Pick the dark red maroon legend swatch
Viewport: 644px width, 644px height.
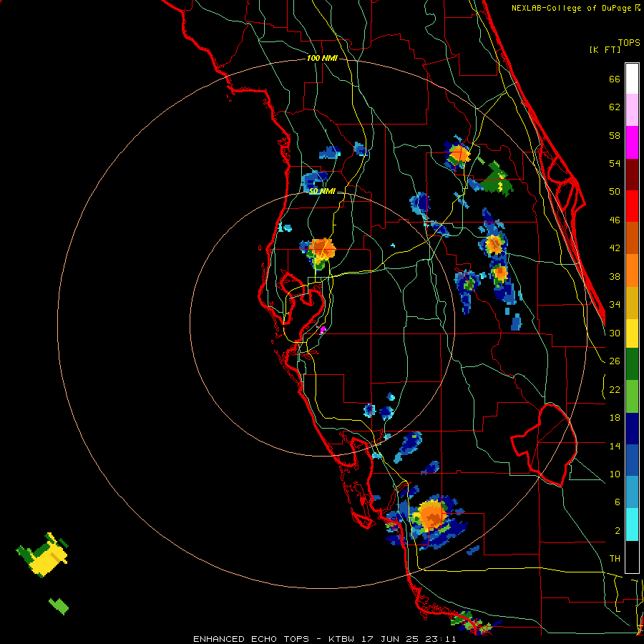click(x=632, y=175)
